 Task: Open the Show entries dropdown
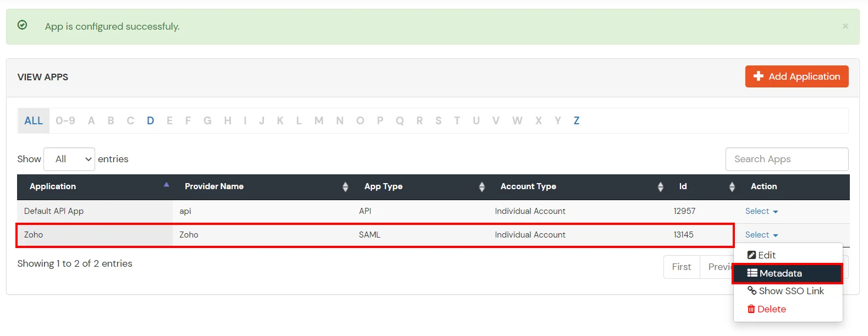(69, 159)
